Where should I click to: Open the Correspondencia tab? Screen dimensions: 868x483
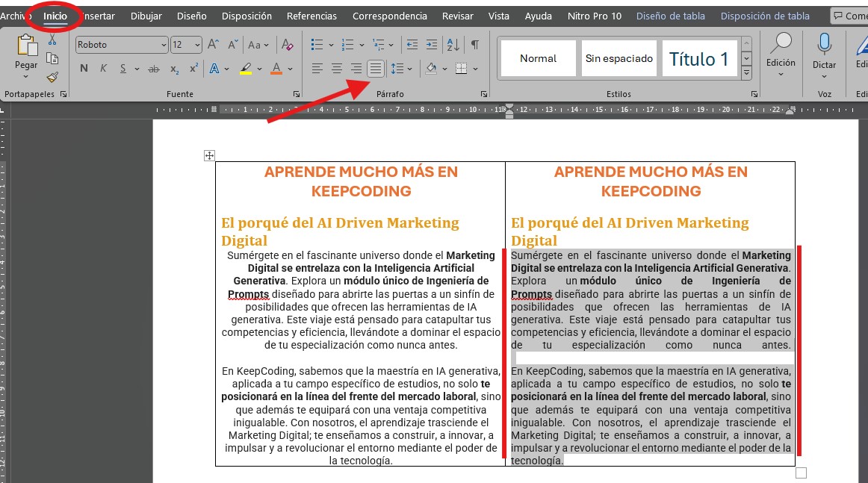pyautogui.click(x=390, y=16)
